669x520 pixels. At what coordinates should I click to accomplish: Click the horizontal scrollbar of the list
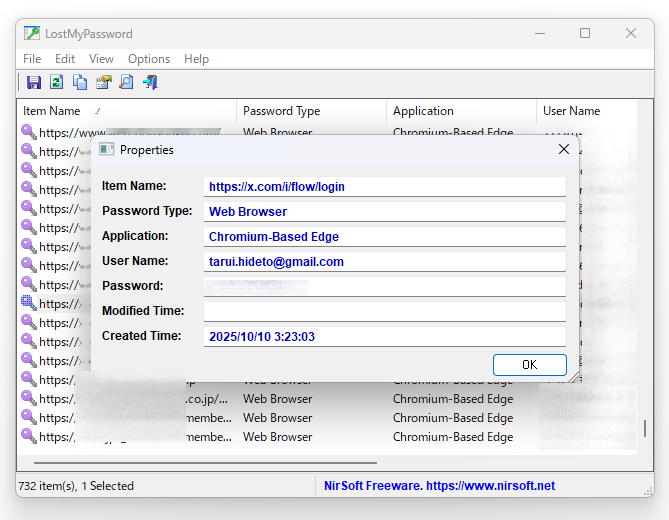pyautogui.click(x=205, y=462)
